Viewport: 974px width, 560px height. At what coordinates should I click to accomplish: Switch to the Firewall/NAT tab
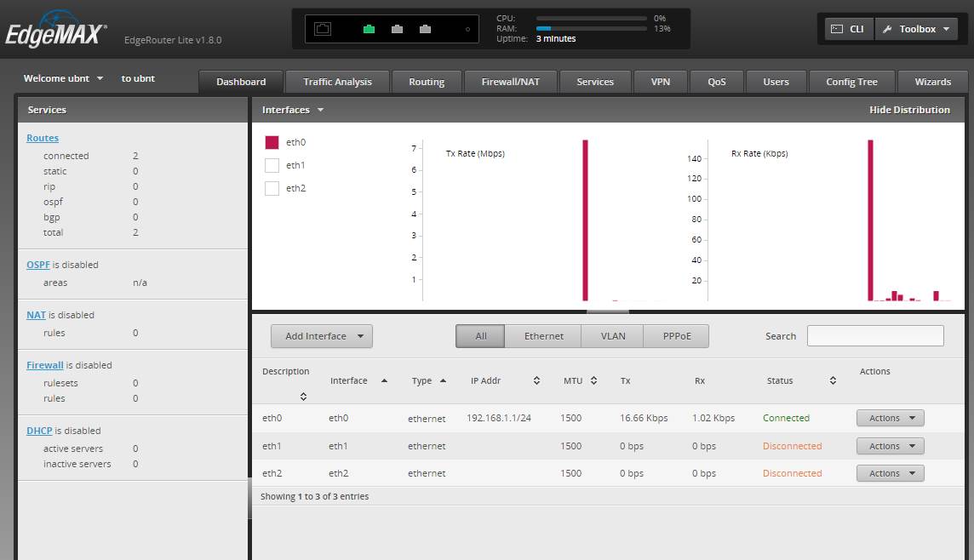pos(510,82)
